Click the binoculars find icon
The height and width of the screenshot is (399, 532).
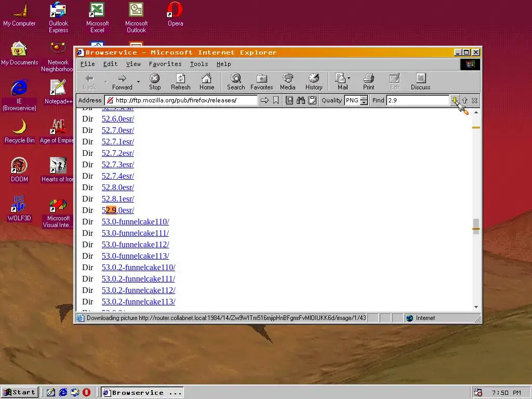point(301,100)
